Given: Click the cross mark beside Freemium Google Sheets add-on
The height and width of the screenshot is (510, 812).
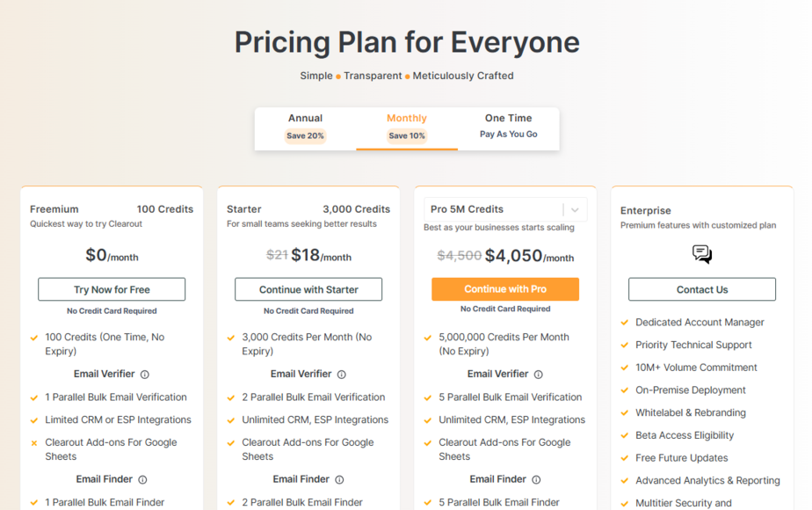Looking at the screenshot, I should tap(34, 443).
